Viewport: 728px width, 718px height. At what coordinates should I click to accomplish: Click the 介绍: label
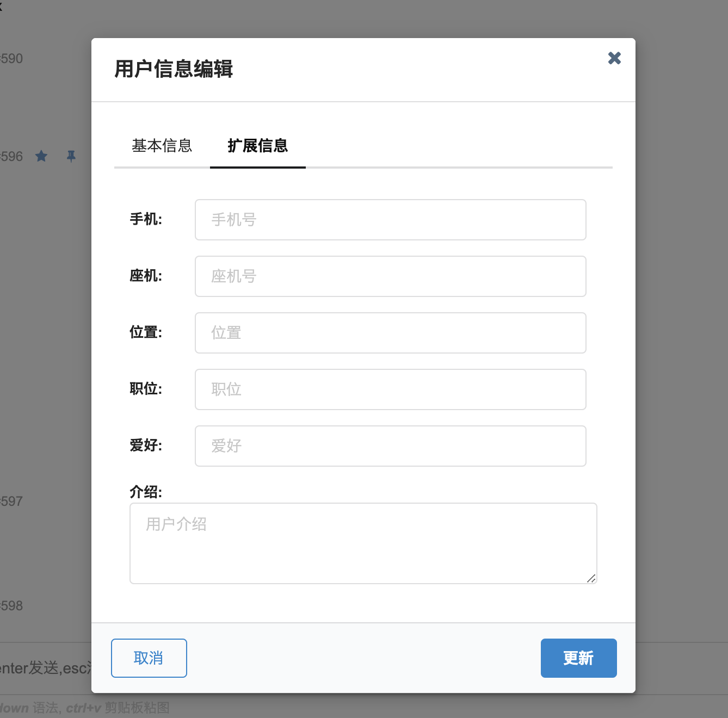pyautogui.click(x=146, y=492)
